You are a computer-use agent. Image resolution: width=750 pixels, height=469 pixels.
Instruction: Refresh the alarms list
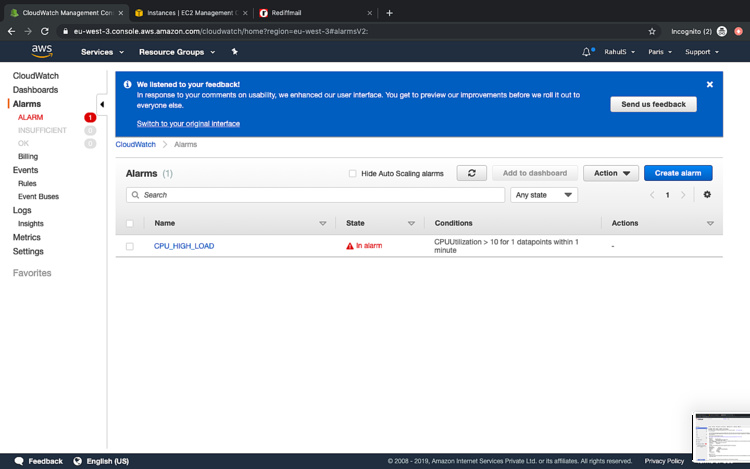click(471, 173)
